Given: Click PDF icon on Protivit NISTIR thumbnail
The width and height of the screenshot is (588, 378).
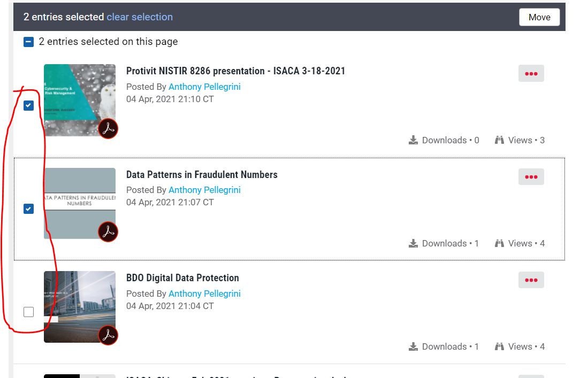Looking at the screenshot, I should coord(109,129).
